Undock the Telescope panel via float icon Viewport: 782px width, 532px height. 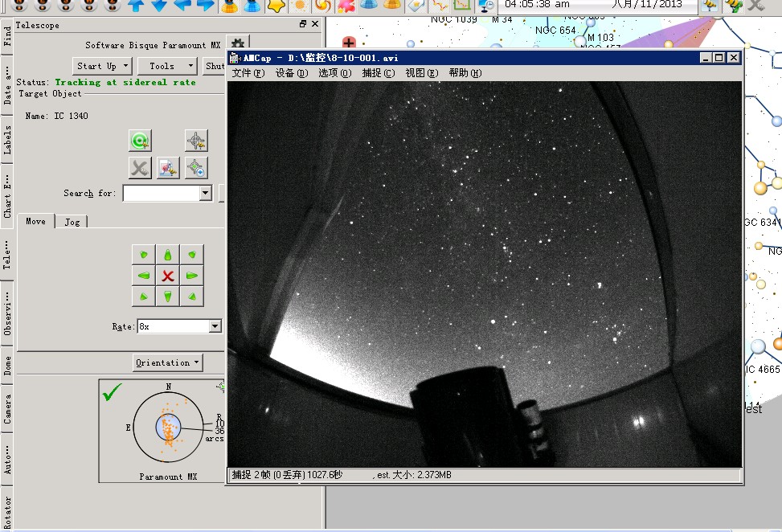click(303, 24)
